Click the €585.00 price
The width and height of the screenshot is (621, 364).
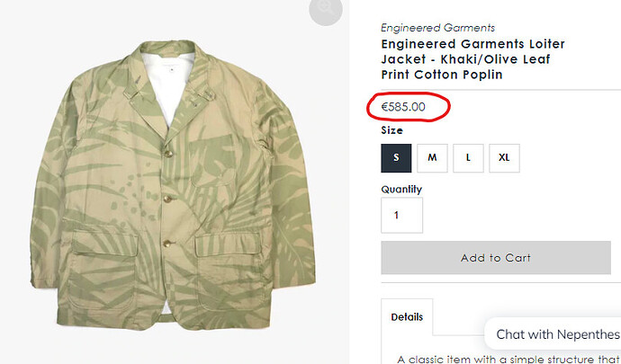pyautogui.click(x=403, y=108)
